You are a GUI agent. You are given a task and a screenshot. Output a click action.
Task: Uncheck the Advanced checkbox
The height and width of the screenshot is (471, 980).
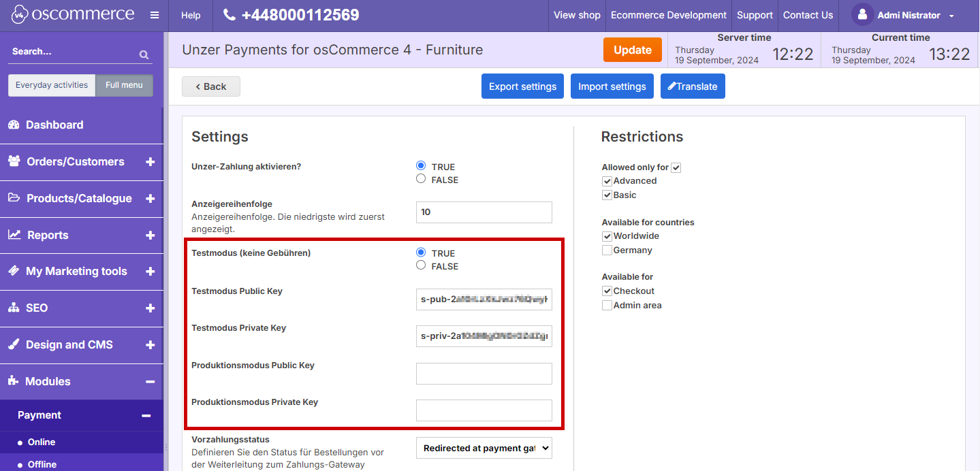pos(607,181)
